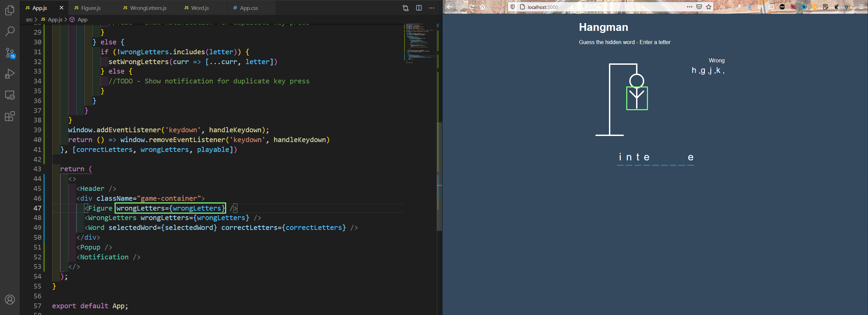This screenshot has height=315, width=868.
Task: Click the App.js breadcrumb segment
Action: pos(55,20)
